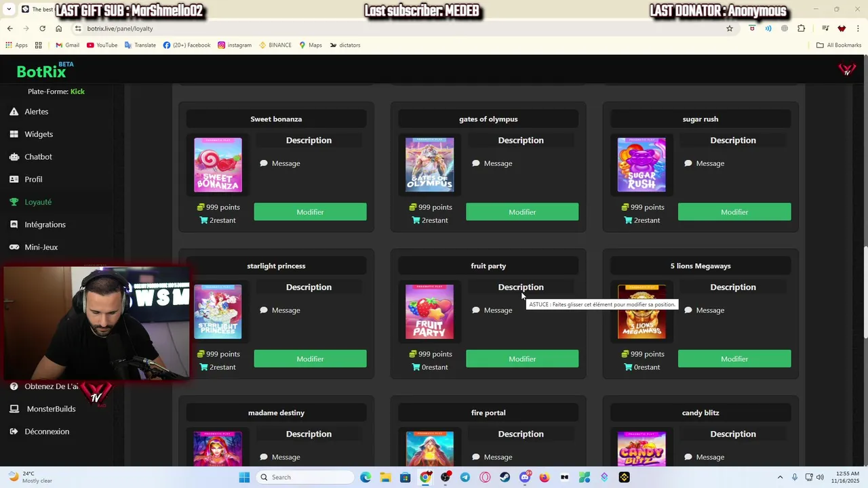Click the Gates of Olympus thumbnail
868x488 pixels.
430,165
